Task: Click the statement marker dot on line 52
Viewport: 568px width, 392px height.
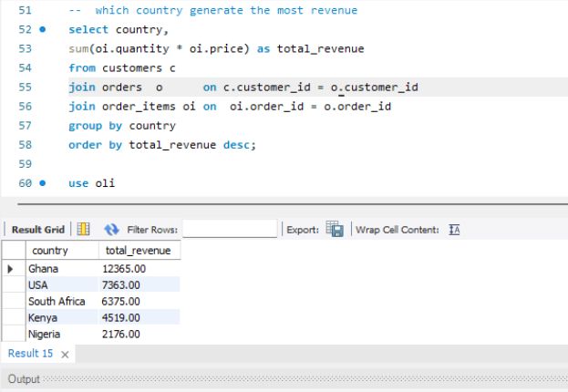Action: 42,29
